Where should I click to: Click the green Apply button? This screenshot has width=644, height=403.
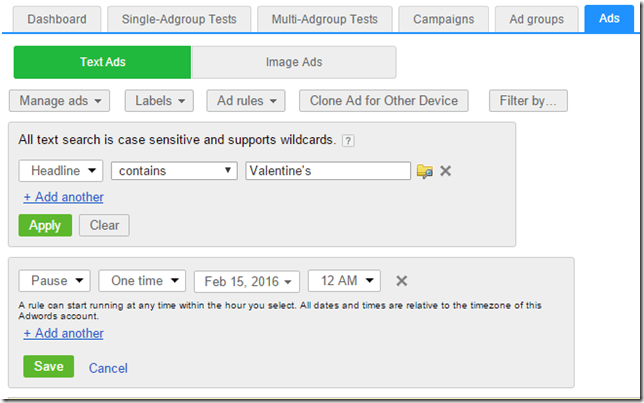(x=45, y=225)
